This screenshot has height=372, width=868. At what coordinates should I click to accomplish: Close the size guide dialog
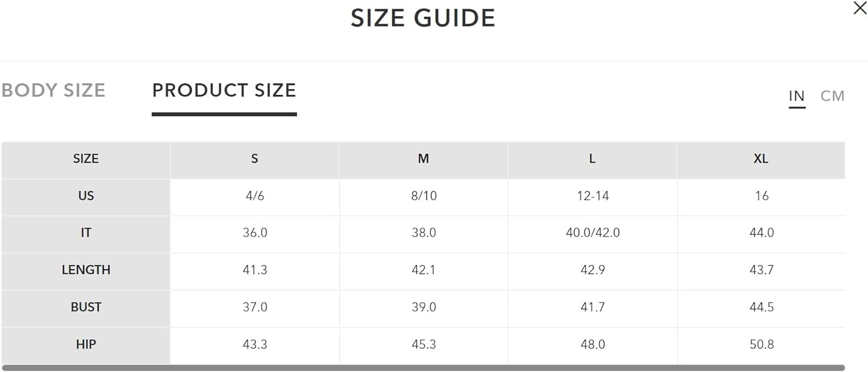coord(860,9)
